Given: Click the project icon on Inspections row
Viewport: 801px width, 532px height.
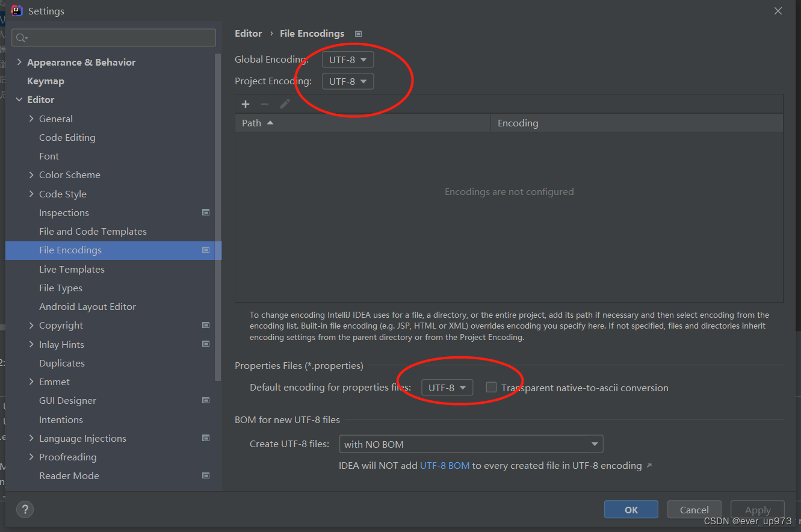Looking at the screenshot, I should (206, 212).
